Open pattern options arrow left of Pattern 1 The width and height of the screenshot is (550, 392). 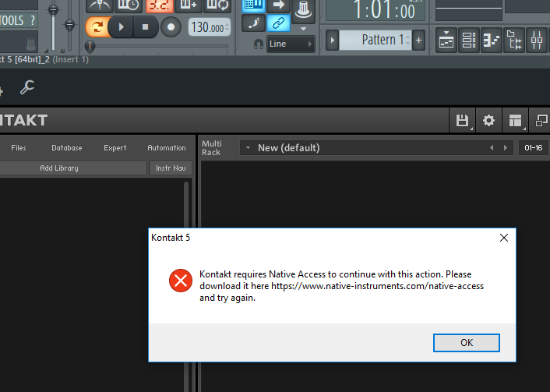333,40
